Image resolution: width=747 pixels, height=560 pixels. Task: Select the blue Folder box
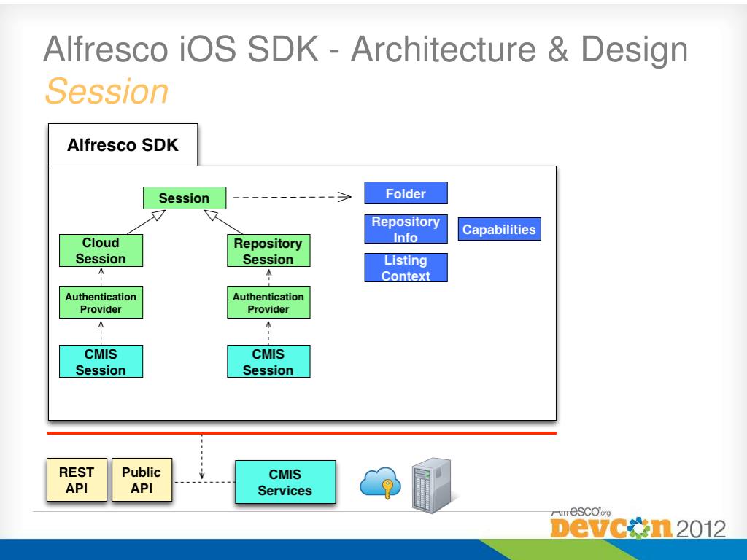point(406,192)
